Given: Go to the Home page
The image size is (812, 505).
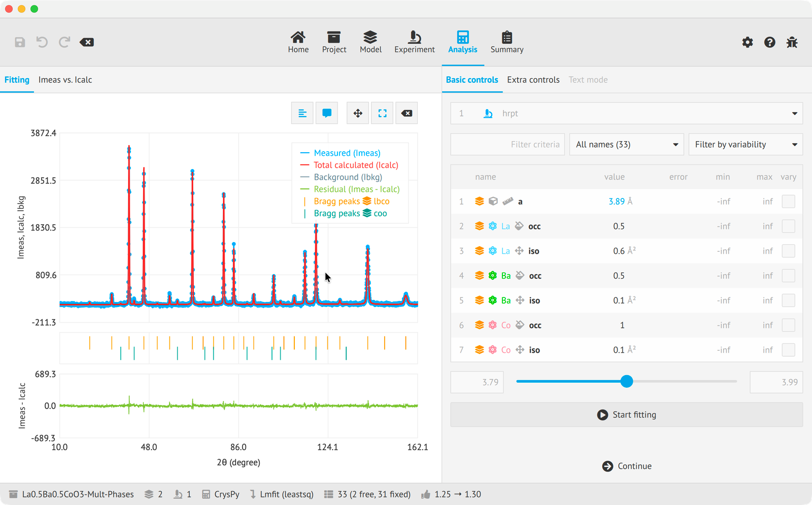Looking at the screenshot, I should [x=298, y=42].
